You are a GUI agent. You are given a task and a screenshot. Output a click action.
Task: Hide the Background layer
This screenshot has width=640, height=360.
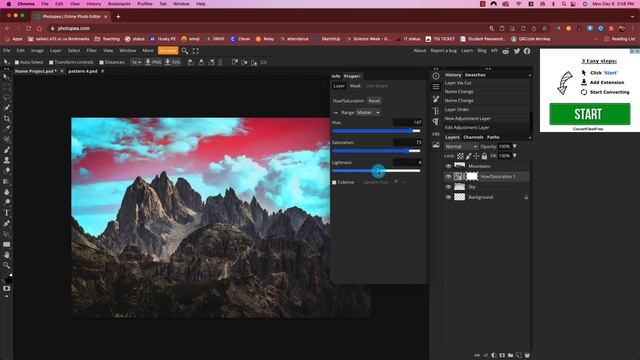pos(448,197)
